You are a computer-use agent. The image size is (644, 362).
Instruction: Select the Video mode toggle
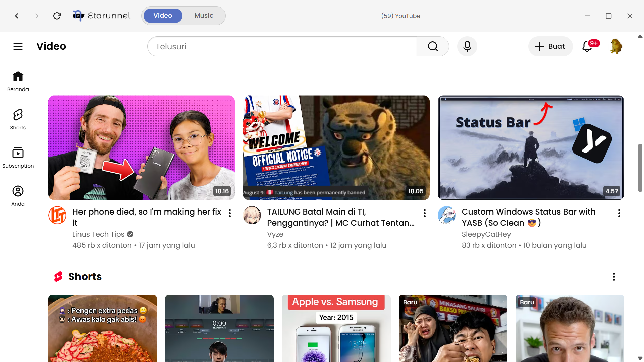pyautogui.click(x=163, y=16)
